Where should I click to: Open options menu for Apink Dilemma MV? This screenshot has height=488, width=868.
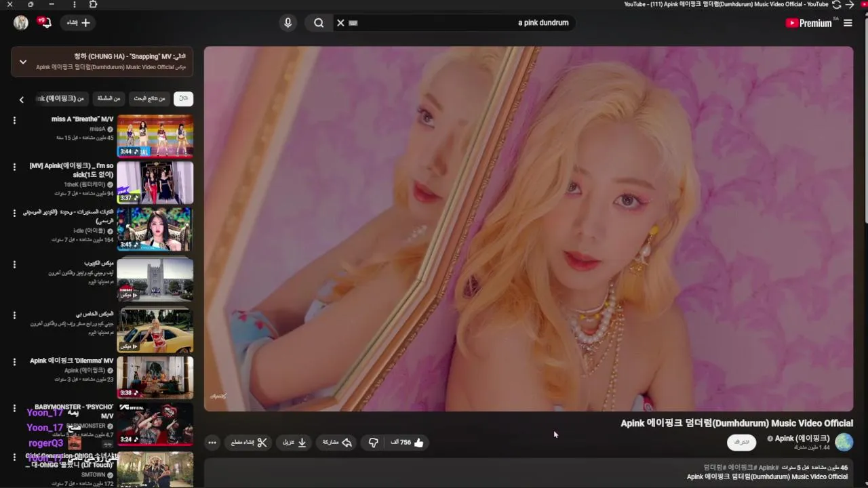(14, 362)
